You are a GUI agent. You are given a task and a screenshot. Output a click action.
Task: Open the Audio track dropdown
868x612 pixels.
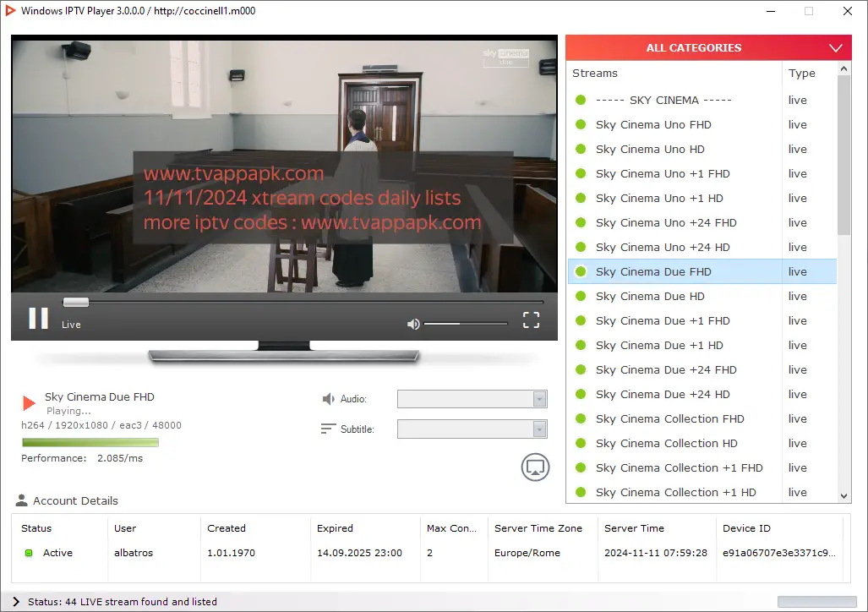472,399
